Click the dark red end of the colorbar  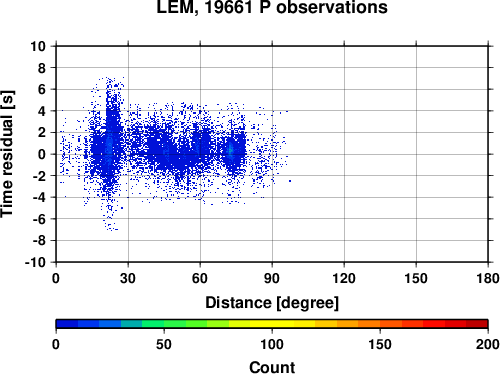[477, 324]
